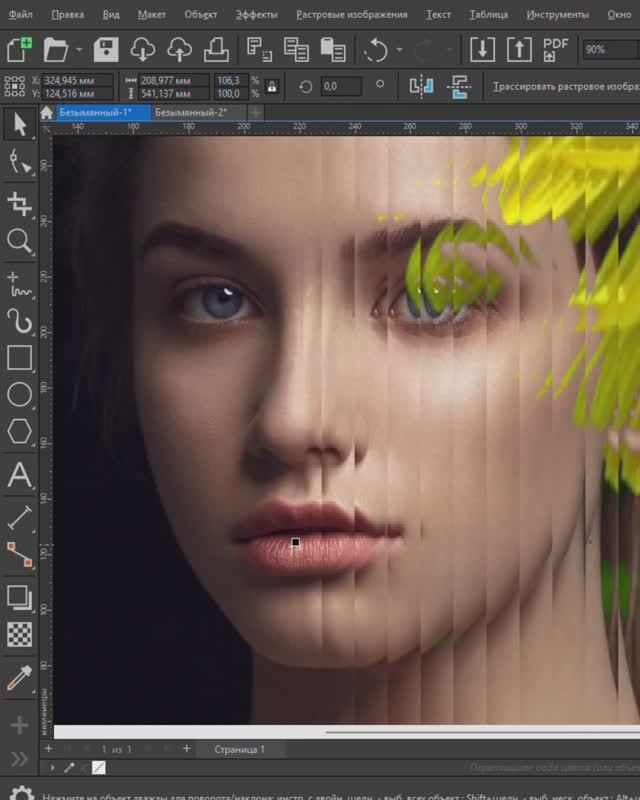Image resolution: width=640 pixels, height=800 pixels.
Task: Toggle the lock ratio padlock
Action: tap(272, 86)
